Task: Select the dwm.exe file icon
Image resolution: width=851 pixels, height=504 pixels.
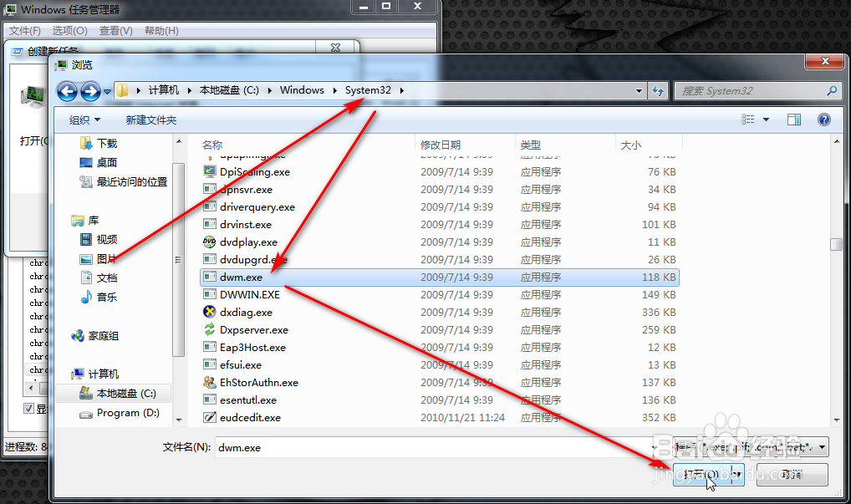Action: tap(210, 277)
